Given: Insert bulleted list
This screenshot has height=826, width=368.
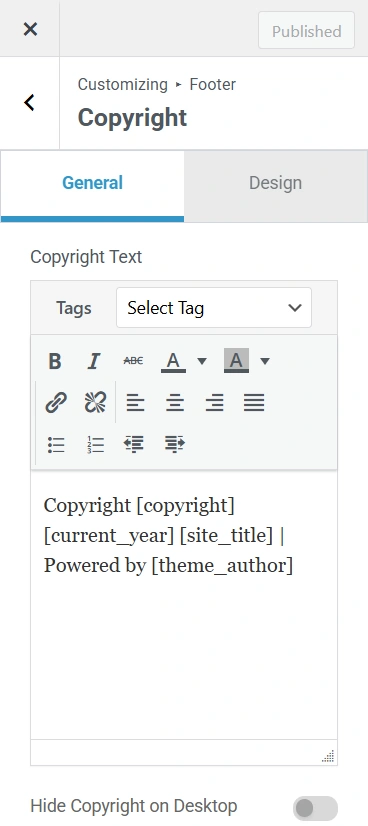Looking at the screenshot, I should [56, 445].
